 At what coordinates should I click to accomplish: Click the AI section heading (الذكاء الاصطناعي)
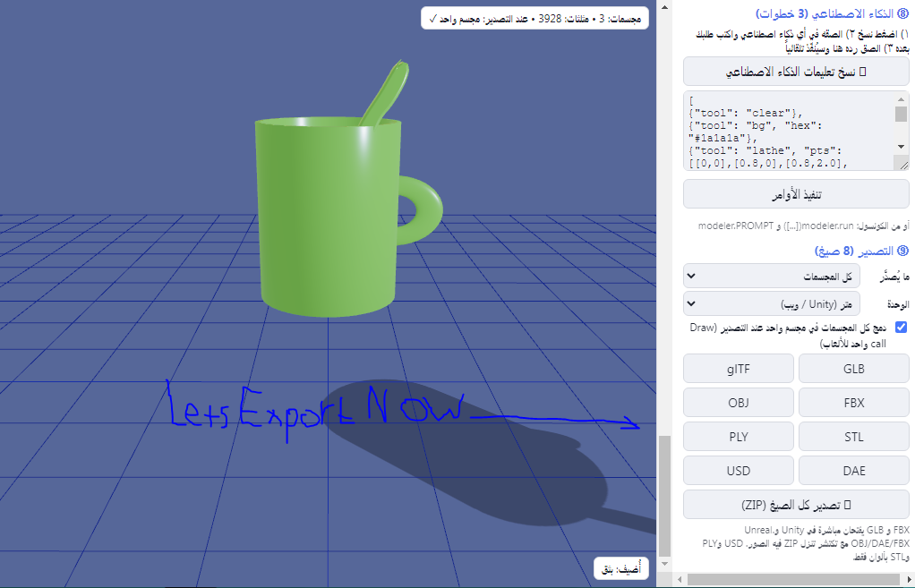[x=832, y=13]
